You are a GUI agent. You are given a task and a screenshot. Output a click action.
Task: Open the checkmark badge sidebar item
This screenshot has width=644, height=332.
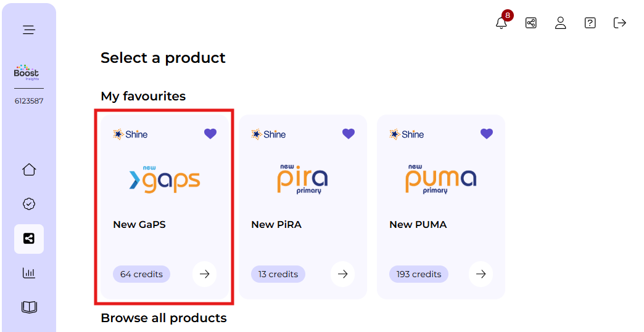pyautogui.click(x=29, y=204)
